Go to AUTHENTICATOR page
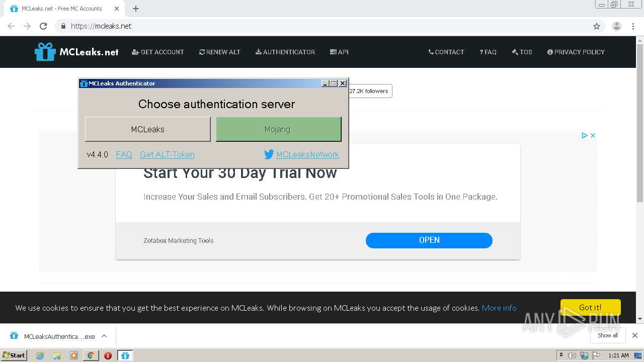Image resolution: width=644 pixels, height=362 pixels. (x=285, y=52)
